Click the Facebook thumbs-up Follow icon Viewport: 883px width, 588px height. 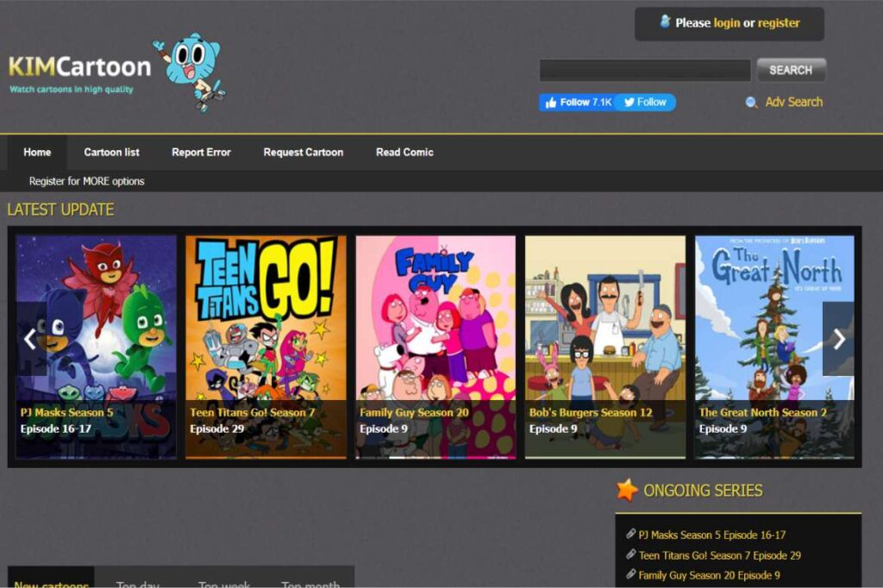551,103
